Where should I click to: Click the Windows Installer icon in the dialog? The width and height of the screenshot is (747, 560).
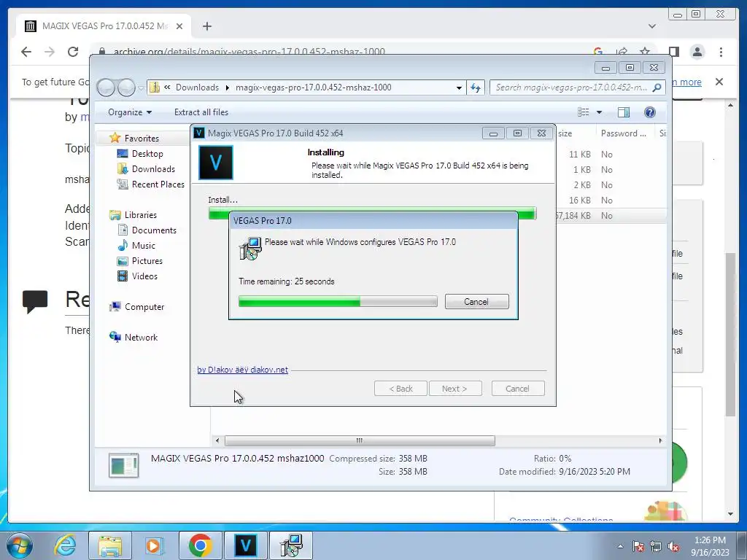pyautogui.click(x=250, y=249)
